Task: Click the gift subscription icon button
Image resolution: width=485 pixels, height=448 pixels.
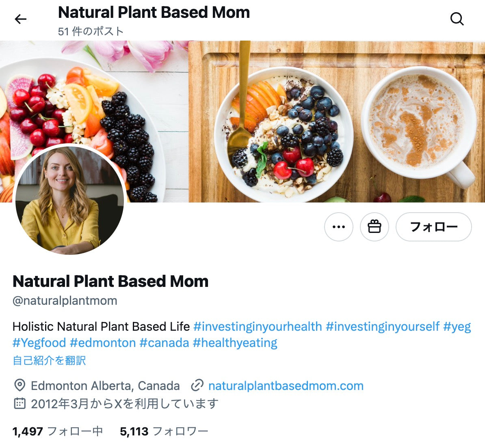Action: tap(374, 227)
